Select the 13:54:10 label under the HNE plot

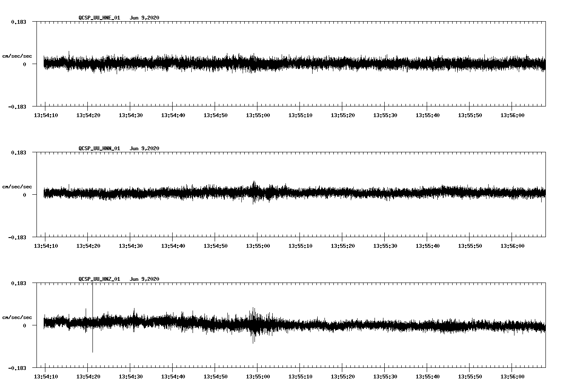[x=45, y=115]
